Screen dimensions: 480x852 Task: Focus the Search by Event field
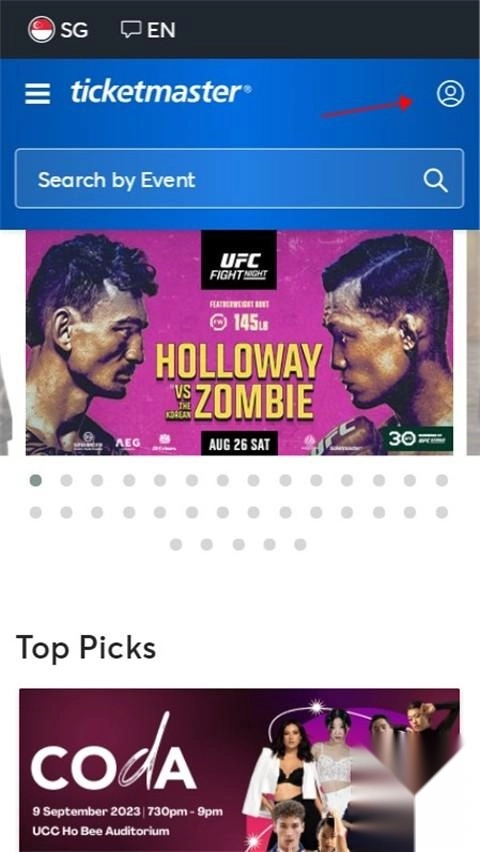240,179
